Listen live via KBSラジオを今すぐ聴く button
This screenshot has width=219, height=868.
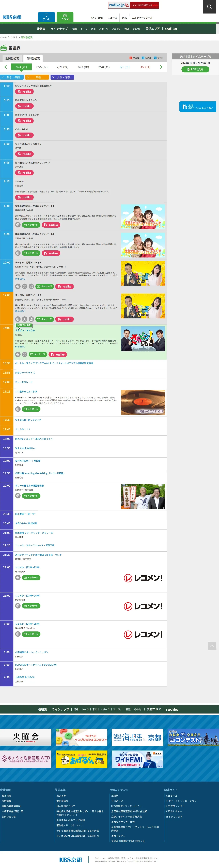(198, 107)
